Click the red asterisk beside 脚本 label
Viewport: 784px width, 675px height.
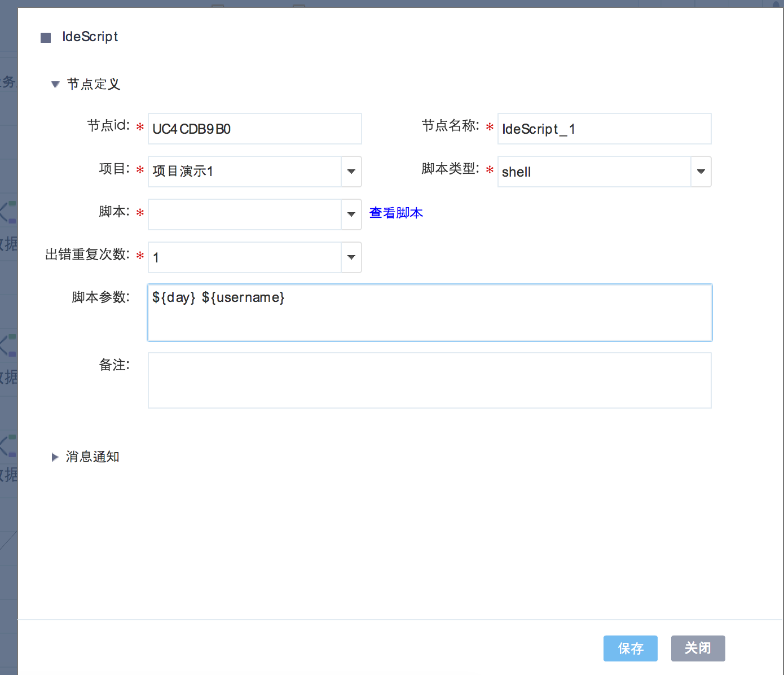139,214
